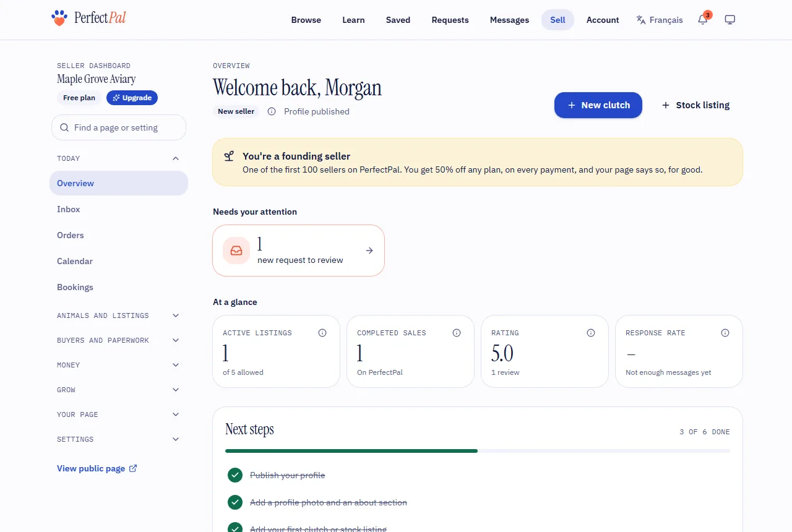Click info icon on Completed Sales card

(x=457, y=333)
